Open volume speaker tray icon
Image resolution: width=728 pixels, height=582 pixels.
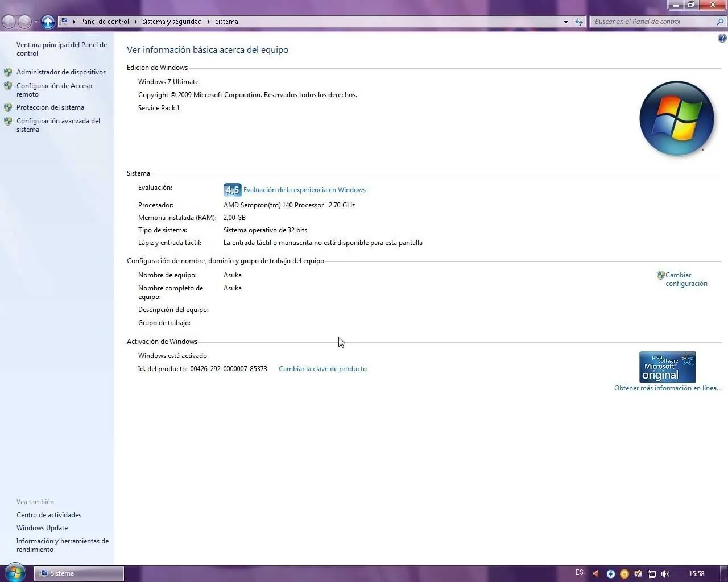coord(665,574)
